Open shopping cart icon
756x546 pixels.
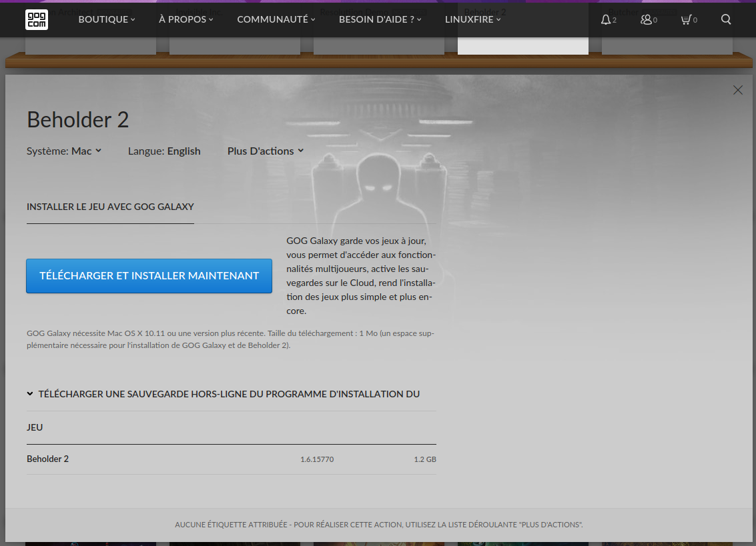pyautogui.click(x=689, y=19)
